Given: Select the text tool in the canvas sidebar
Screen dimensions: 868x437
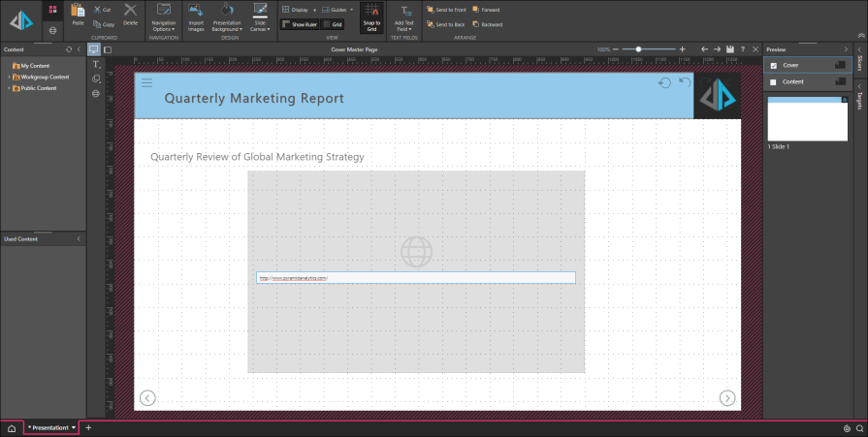Looking at the screenshot, I should [x=95, y=64].
